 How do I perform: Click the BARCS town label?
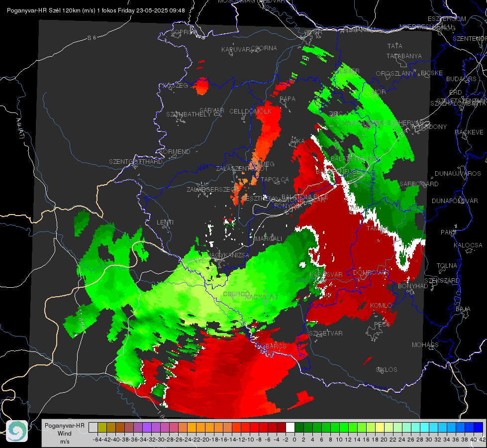[x=276, y=346]
